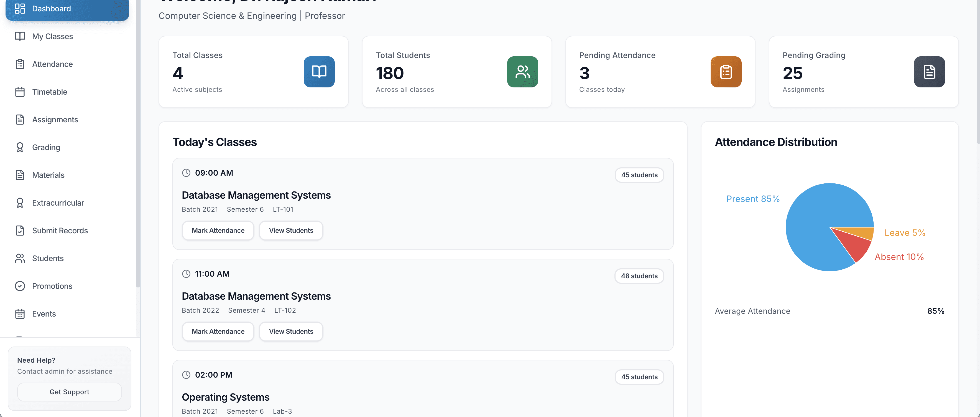Open the Attendance sidebar section

52,64
